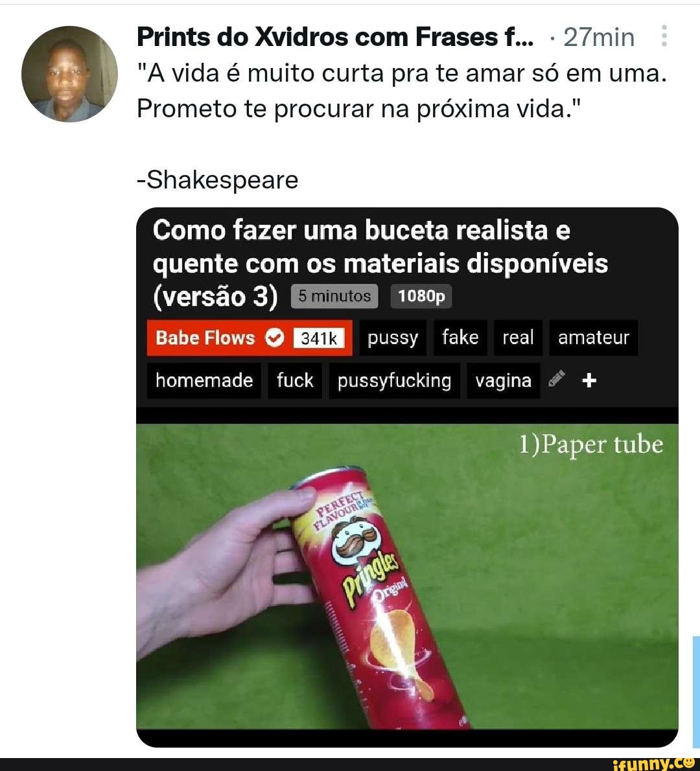Click the 1080p quality badge
700x771 pixels.
pyautogui.click(x=421, y=296)
